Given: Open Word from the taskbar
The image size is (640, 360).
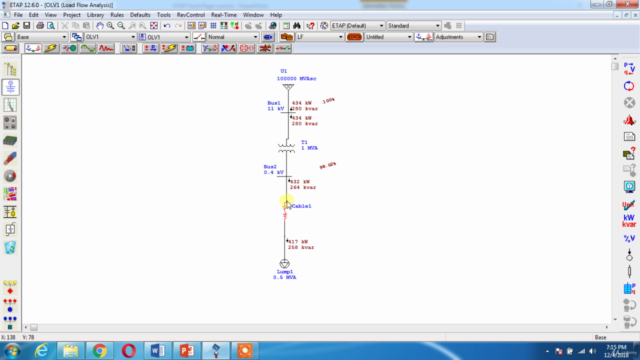Looking at the screenshot, I should click(x=158, y=351).
